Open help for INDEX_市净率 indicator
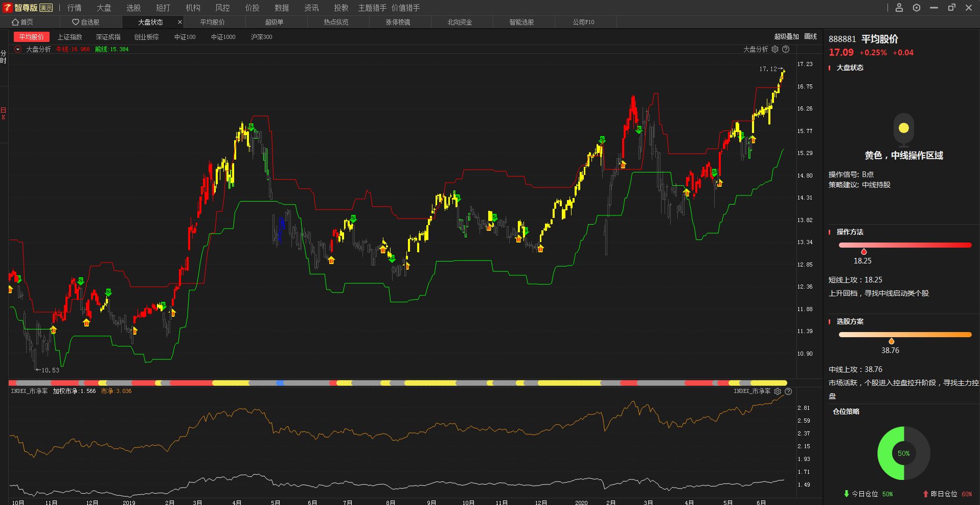Image resolution: width=980 pixels, height=505 pixels. click(x=788, y=391)
